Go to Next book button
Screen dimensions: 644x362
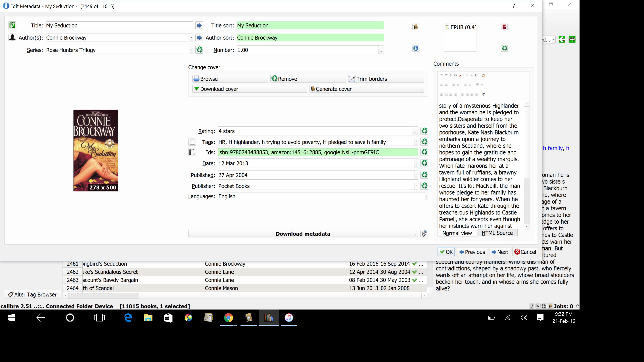click(500, 252)
